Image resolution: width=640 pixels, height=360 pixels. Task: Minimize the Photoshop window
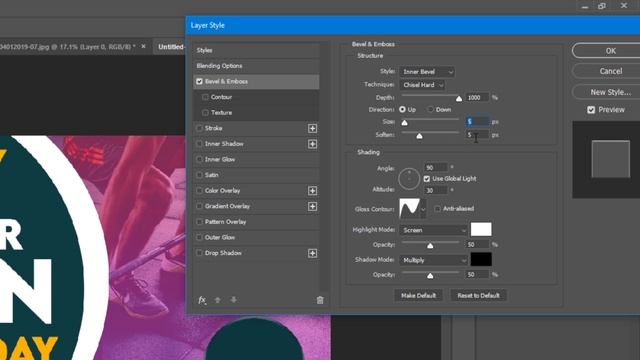585,7
